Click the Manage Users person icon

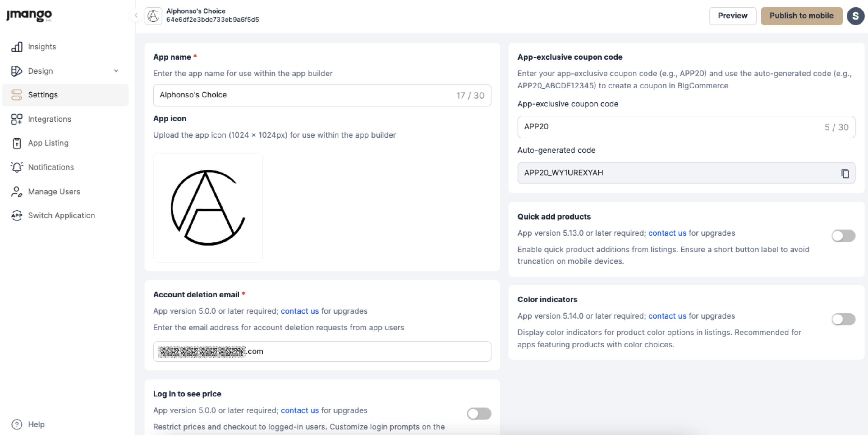click(x=17, y=192)
